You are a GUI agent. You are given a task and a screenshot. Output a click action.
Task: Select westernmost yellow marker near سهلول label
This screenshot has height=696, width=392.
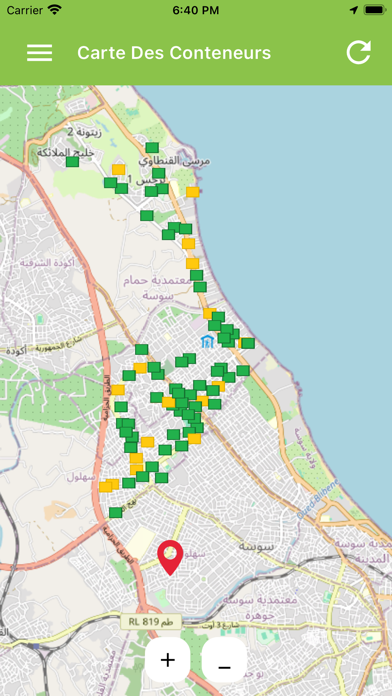pos(106,487)
